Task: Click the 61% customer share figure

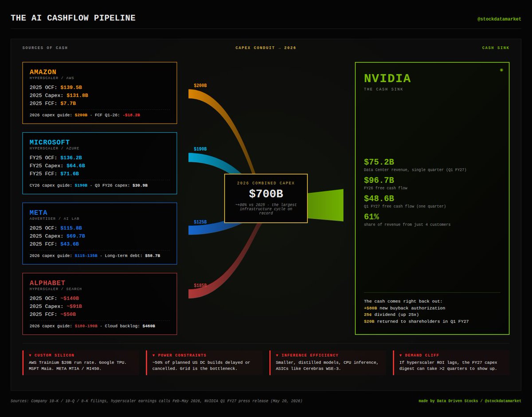Action: (372, 217)
